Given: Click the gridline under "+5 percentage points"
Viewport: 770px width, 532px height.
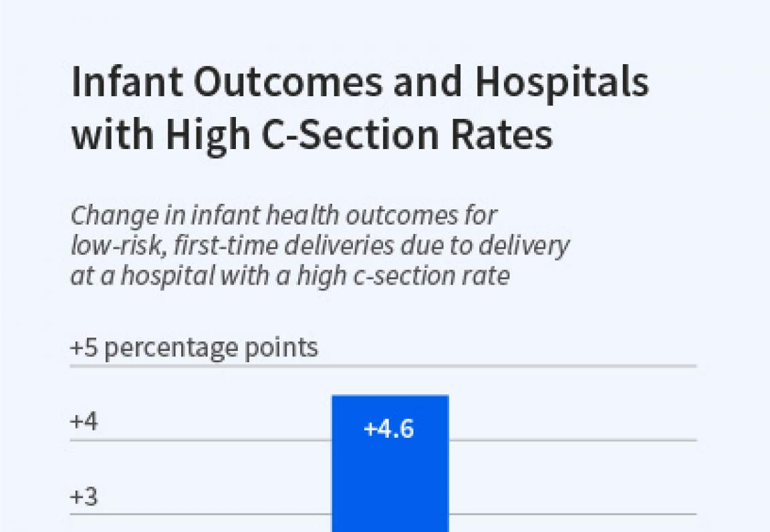Looking at the screenshot, I should point(383,366).
